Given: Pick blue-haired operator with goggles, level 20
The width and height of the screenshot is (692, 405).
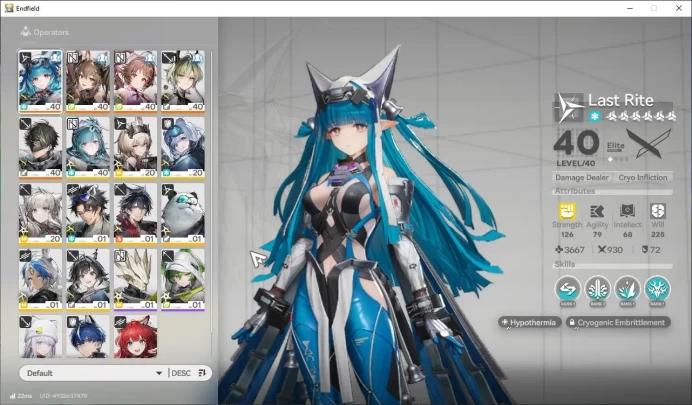Looking at the screenshot, I should pyautogui.click(x=183, y=147).
